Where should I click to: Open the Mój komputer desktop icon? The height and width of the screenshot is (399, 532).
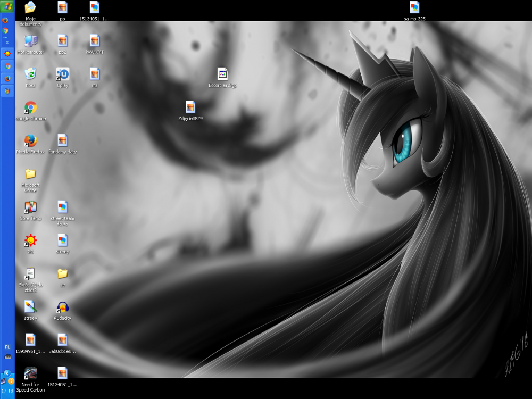pos(30,41)
